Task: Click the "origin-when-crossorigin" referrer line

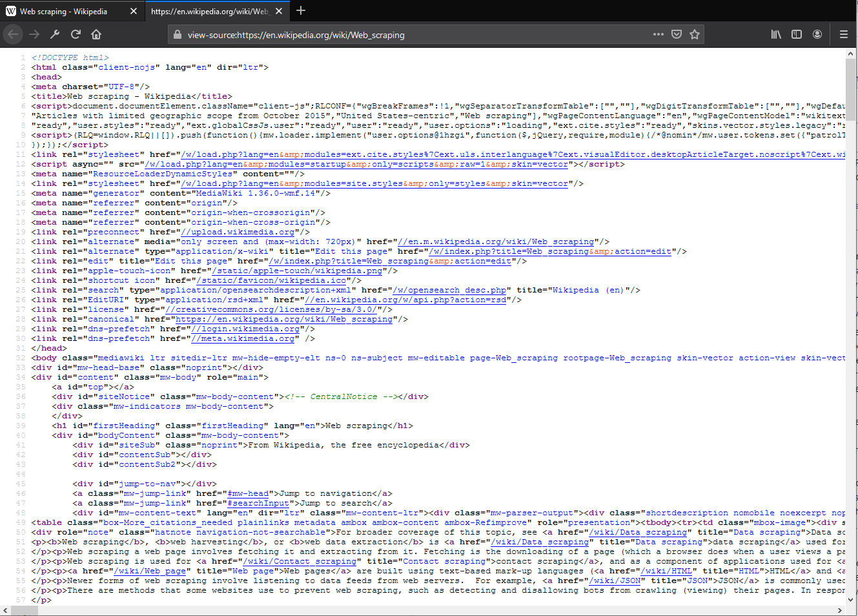Action: tap(178, 212)
